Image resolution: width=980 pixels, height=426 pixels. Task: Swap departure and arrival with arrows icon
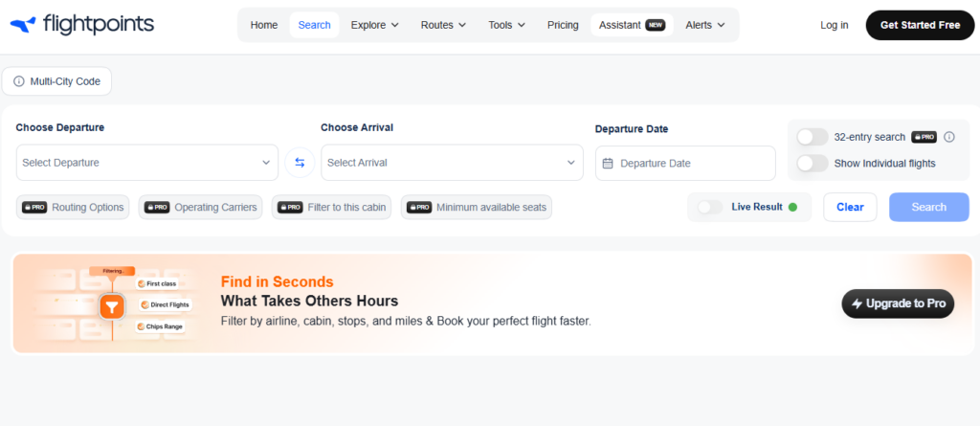[x=300, y=163]
